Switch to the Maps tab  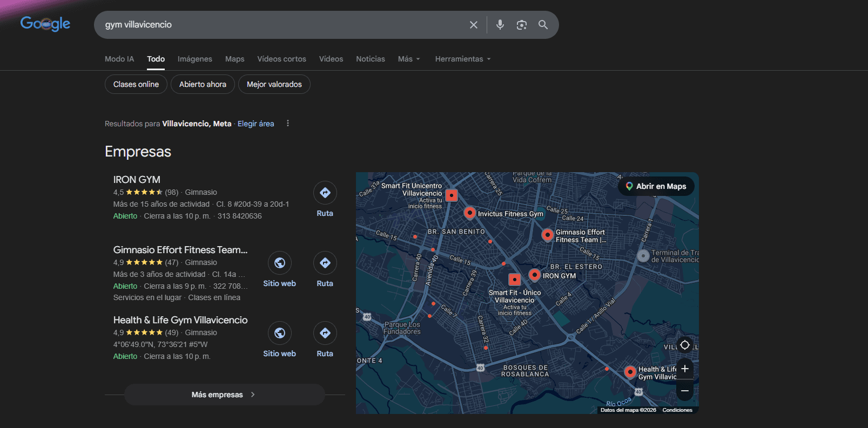(235, 59)
